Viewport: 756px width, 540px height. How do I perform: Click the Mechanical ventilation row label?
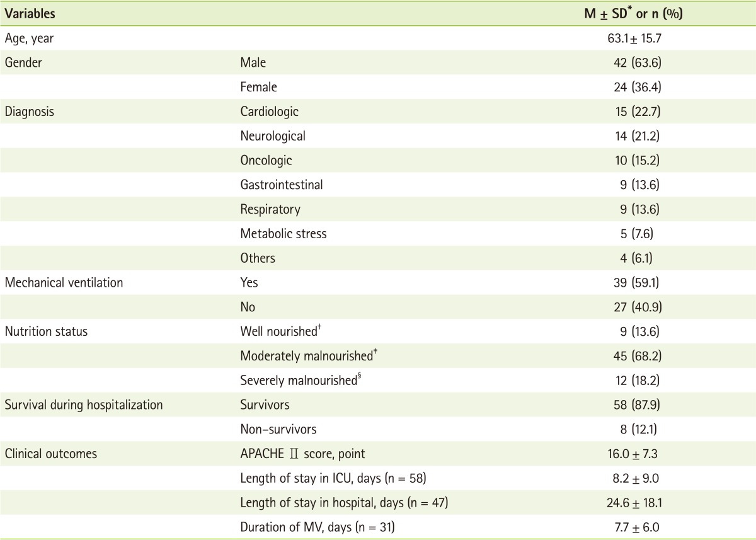pyautogui.click(x=64, y=283)
